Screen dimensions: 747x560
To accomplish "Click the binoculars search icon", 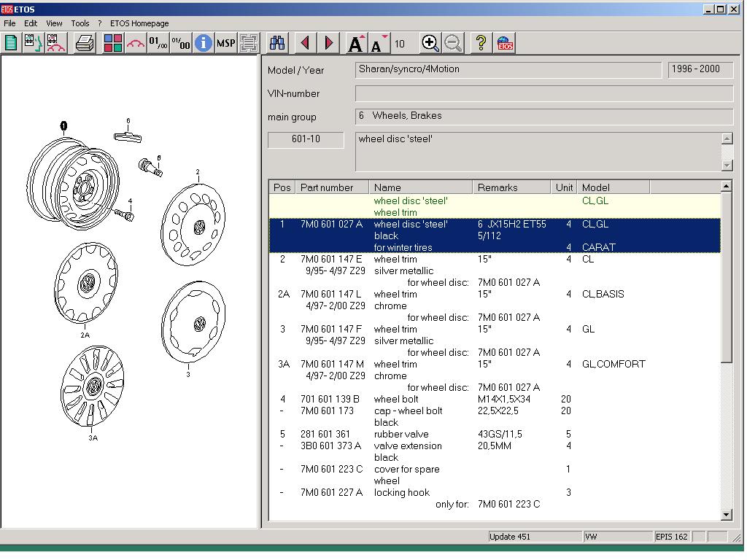I will click(277, 43).
